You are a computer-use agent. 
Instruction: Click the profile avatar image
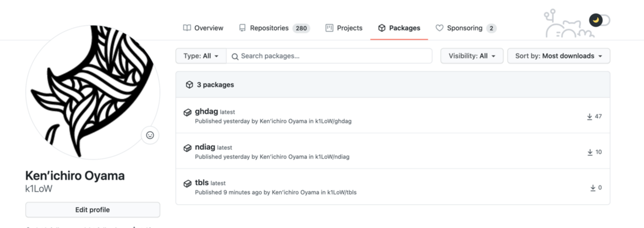92,92
